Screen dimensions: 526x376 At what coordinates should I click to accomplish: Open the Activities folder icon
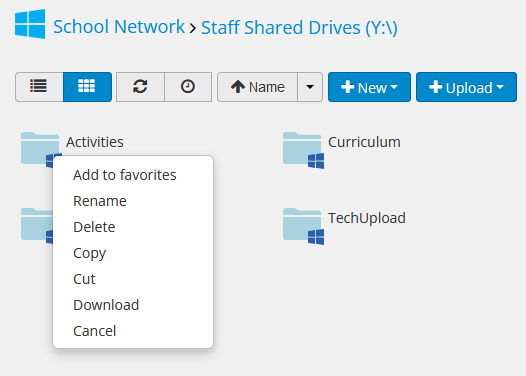(x=41, y=149)
